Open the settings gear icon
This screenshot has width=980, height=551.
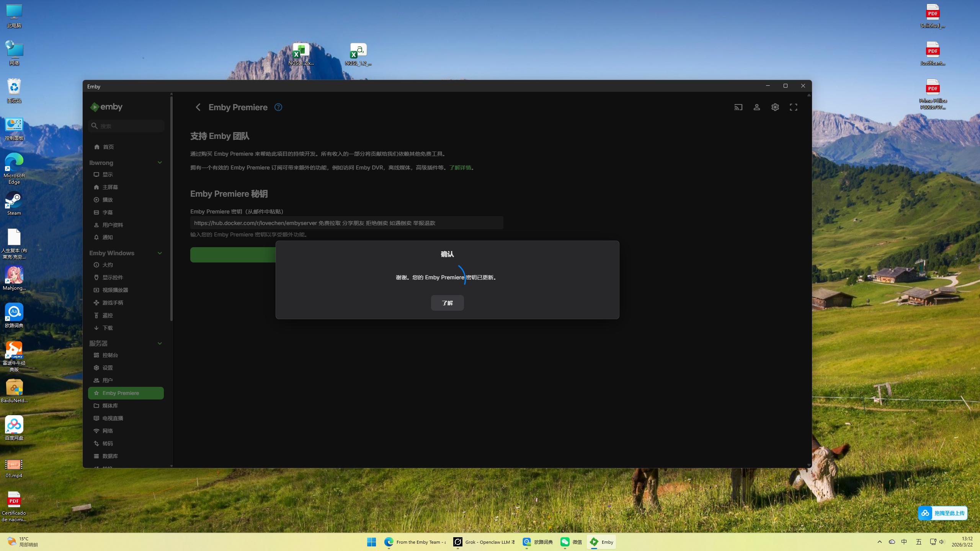[x=775, y=107]
